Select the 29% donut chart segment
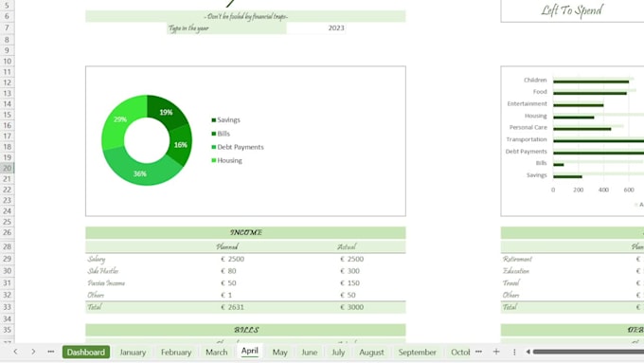The height and width of the screenshot is (363, 644). pyautogui.click(x=120, y=119)
